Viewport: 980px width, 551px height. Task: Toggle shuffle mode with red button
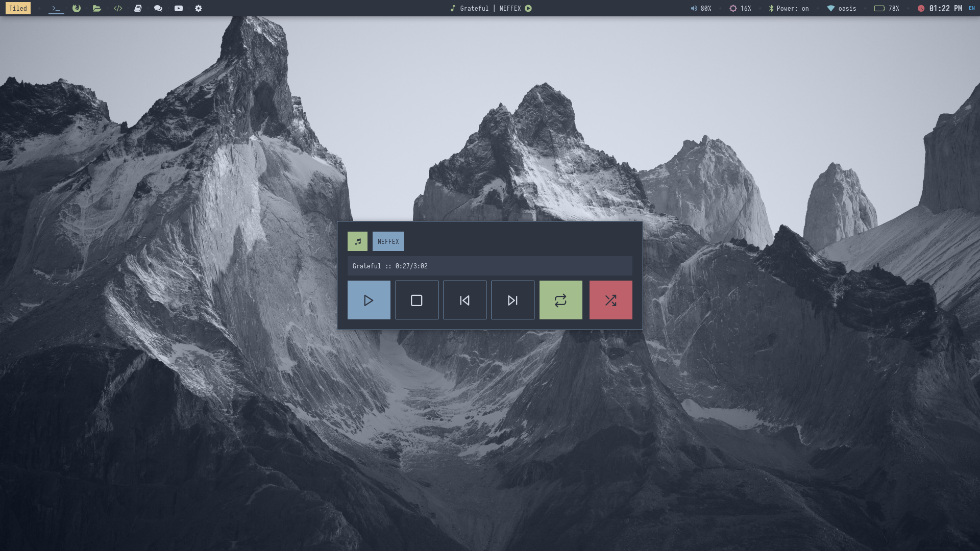coord(610,300)
